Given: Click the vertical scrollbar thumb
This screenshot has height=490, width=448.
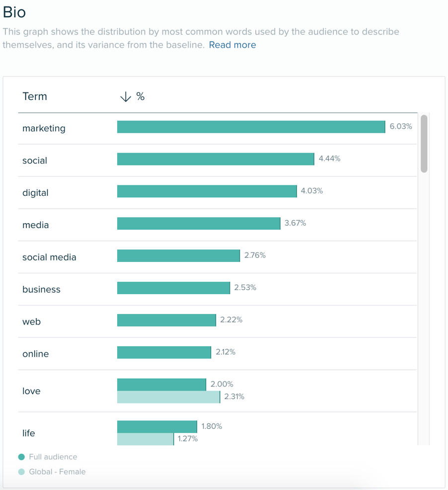Looking at the screenshot, I should pos(425,144).
